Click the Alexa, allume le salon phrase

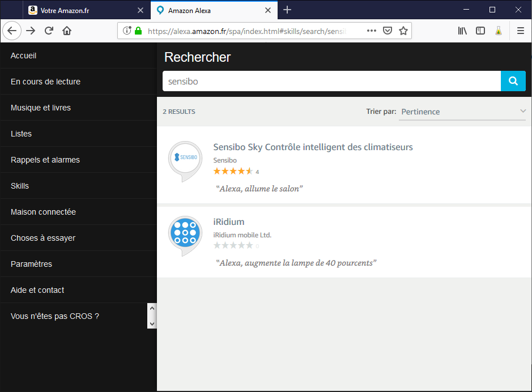click(259, 189)
